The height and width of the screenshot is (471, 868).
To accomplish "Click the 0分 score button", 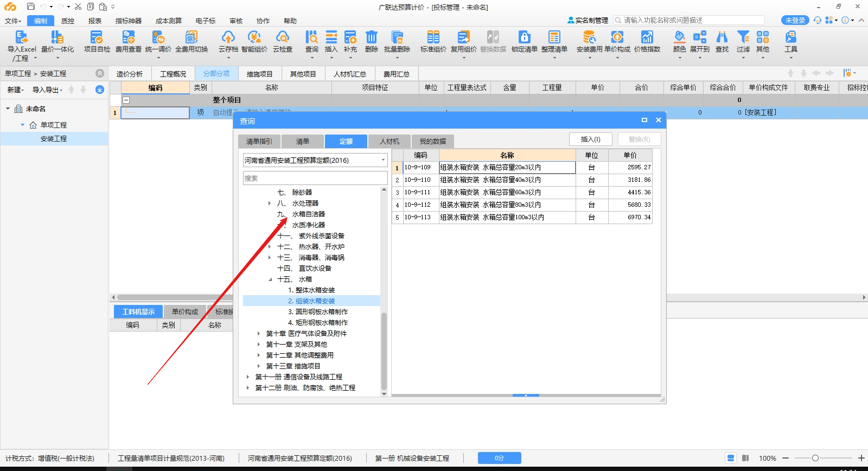I will click(500, 458).
